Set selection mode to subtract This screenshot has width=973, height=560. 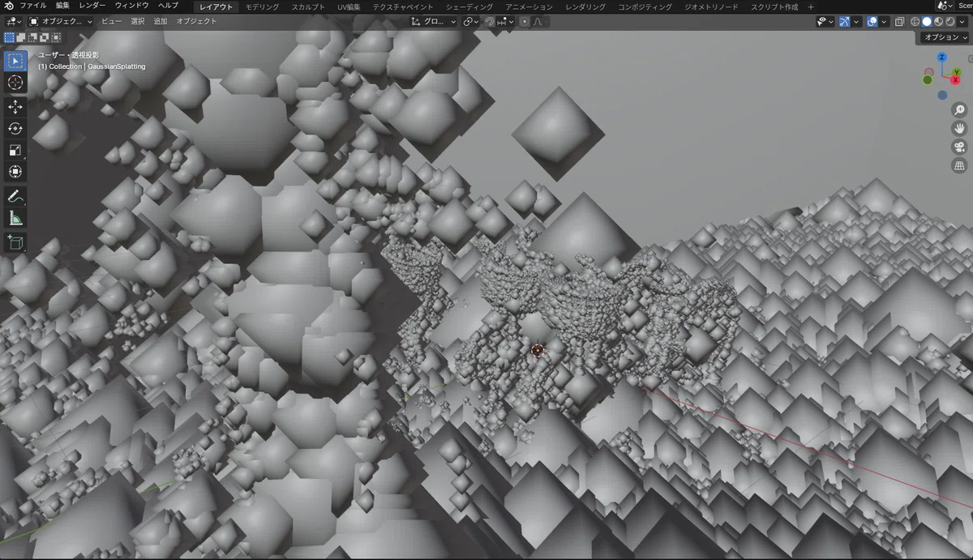coord(32,37)
